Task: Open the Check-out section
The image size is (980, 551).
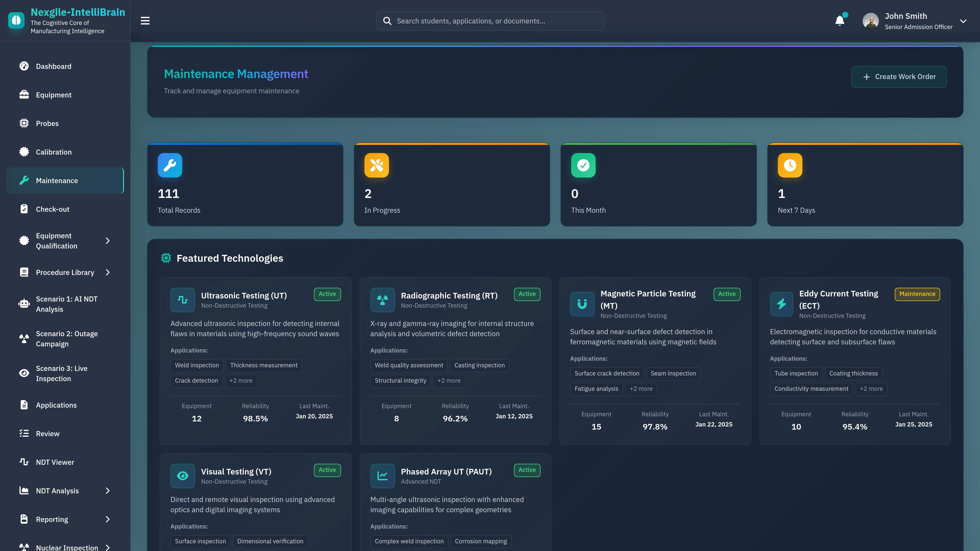Action: point(53,209)
